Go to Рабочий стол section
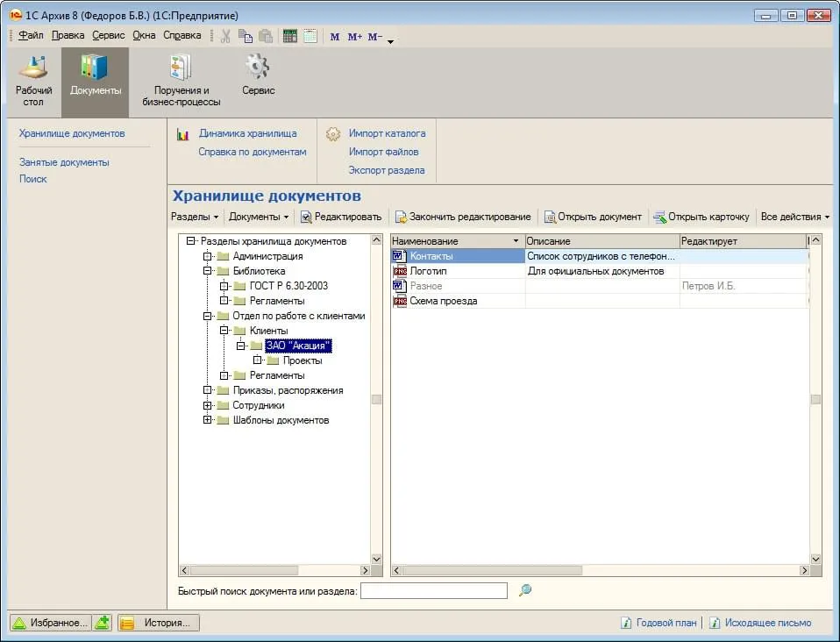 33,81
